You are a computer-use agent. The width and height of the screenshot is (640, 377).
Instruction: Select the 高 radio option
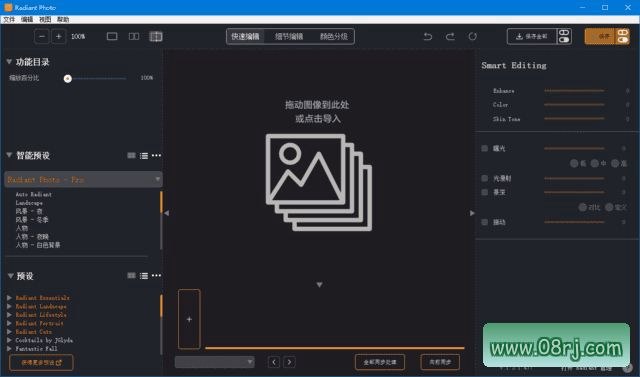pos(615,164)
